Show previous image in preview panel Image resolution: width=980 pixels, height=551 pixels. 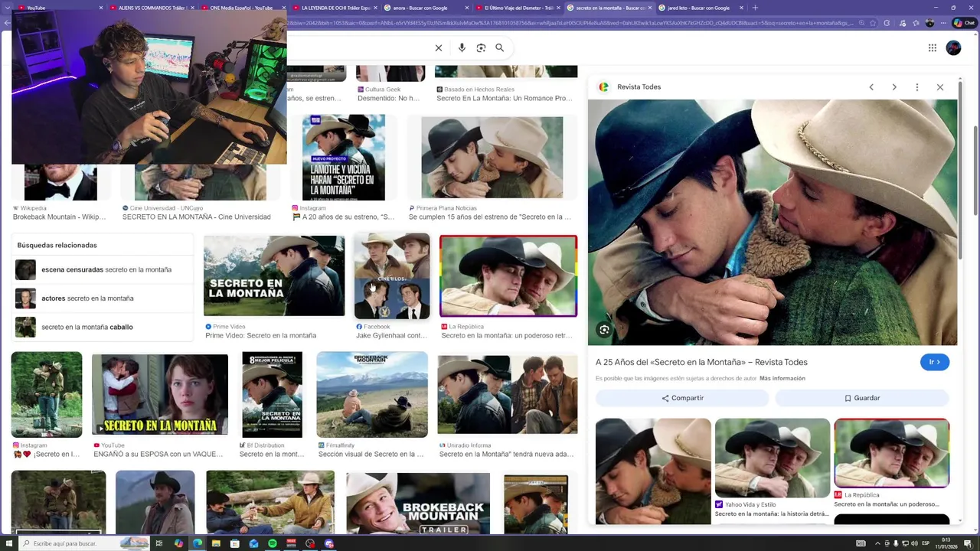pyautogui.click(x=871, y=87)
